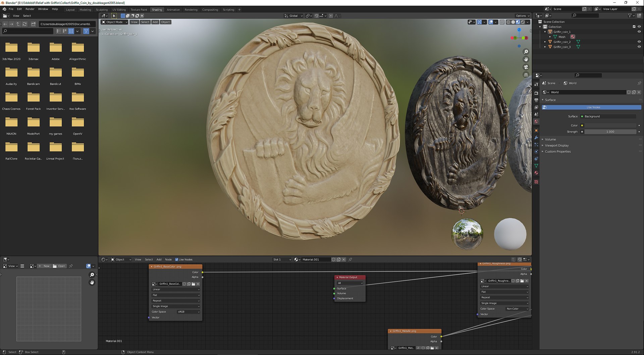Click Use Nodes button in World properties

click(592, 107)
